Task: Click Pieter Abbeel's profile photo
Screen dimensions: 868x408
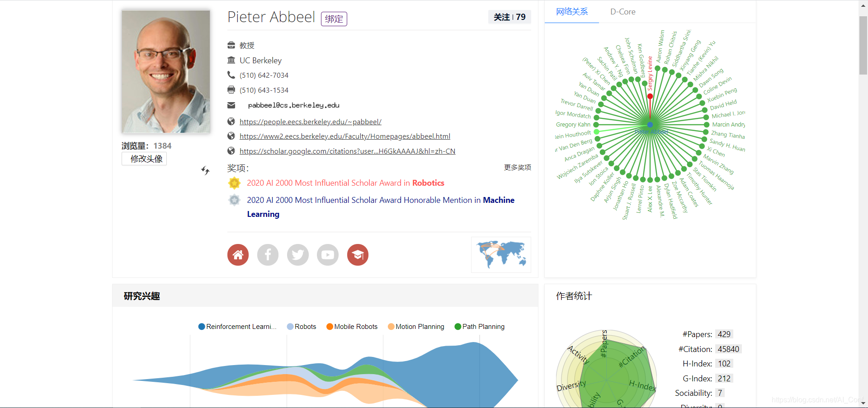Action: [x=166, y=71]
